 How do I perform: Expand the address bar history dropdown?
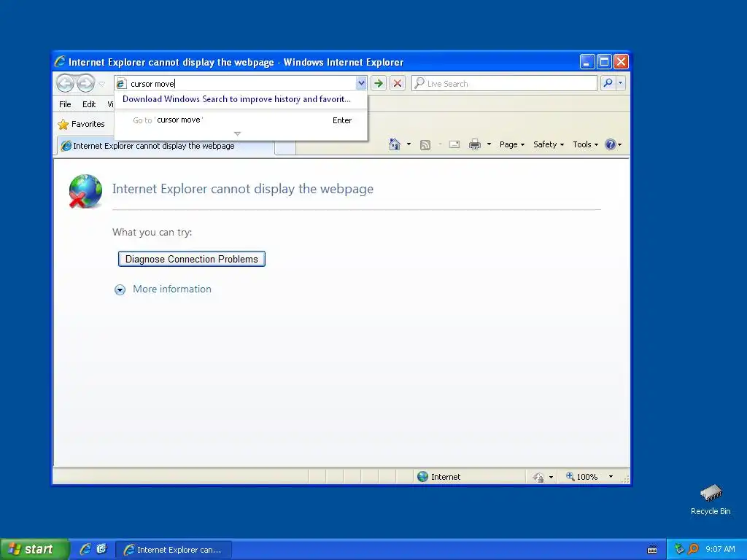[x=361, y=83]
